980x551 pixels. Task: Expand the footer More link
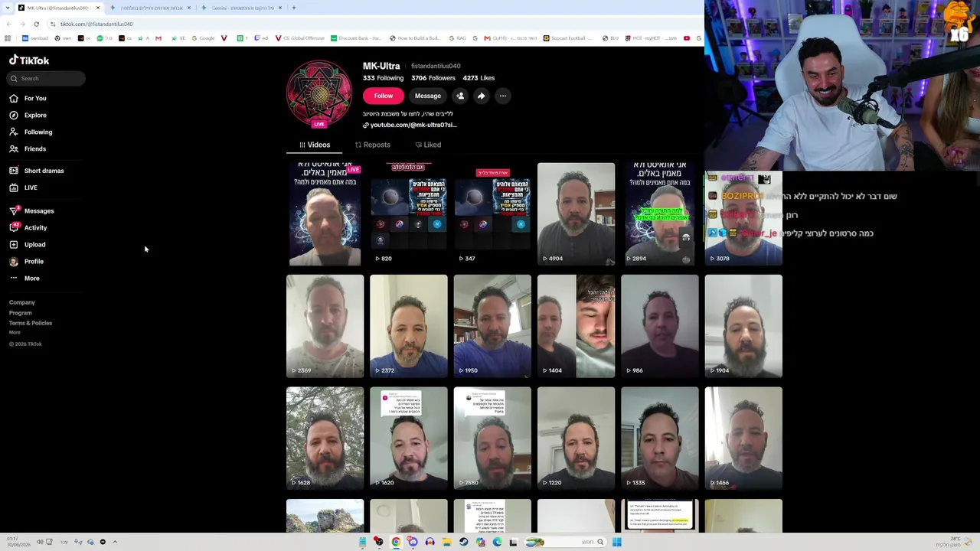[x=15, y=332]
